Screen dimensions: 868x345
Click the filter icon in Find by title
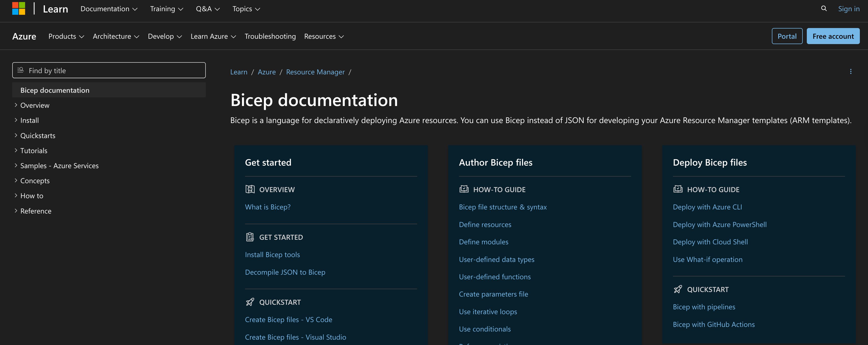[x=21, y=70]
